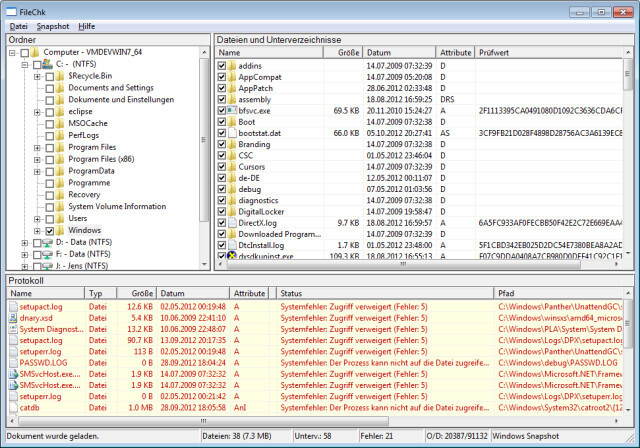Viewport: 640px width, 448px height.
Task: Click the file list horizontal scrollbar thumb
Action: [403, 264]
